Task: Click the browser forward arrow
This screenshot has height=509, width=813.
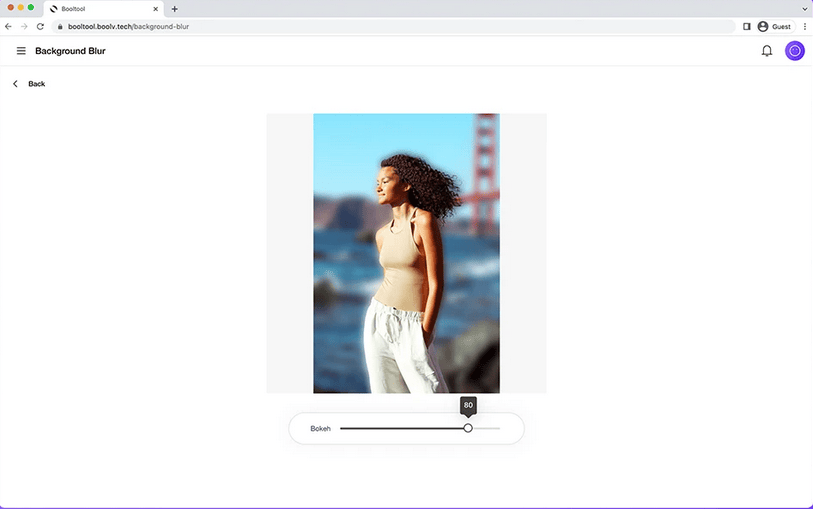Action: point(24,26)
